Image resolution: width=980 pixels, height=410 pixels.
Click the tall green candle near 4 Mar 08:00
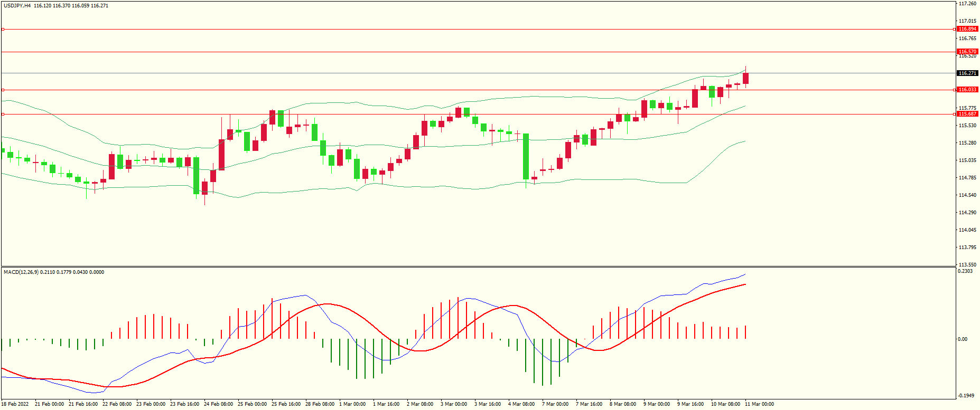526,156
